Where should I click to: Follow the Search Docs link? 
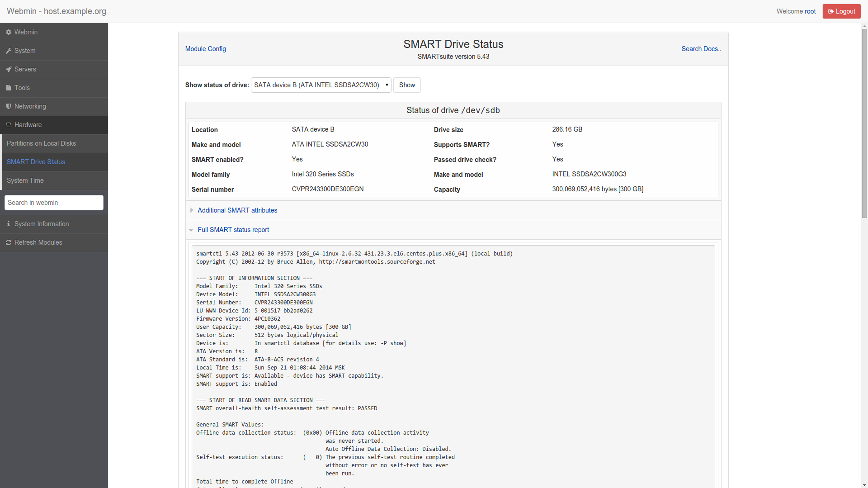pyautogui.click(x=701, y=49)
